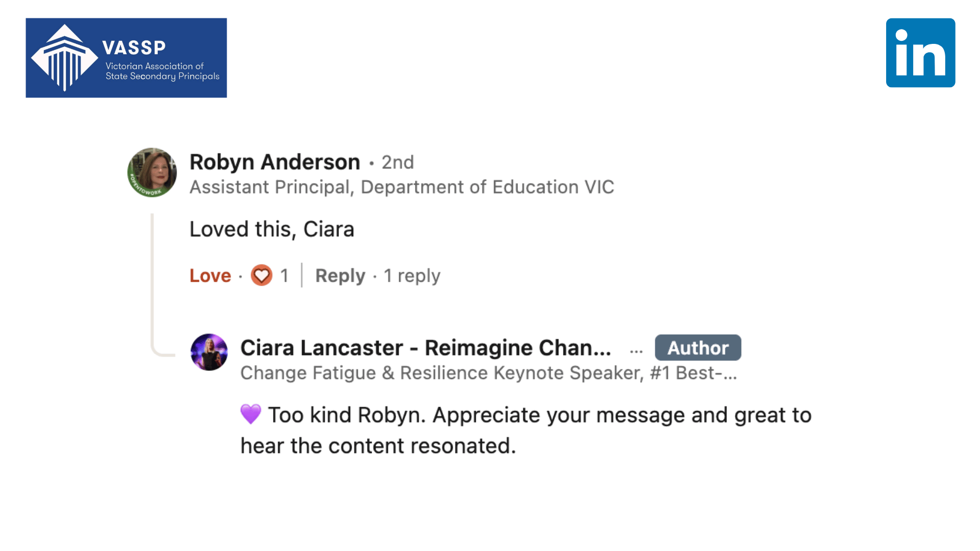Click the Author badge

pyautogui.click(x=698, y=348)
